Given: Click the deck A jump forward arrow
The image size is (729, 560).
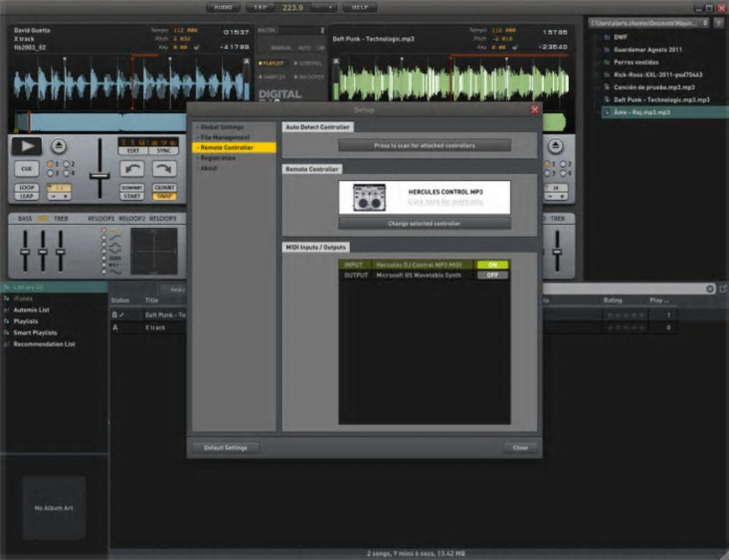Looking at the screenshot, I should (x=164, y=169).
